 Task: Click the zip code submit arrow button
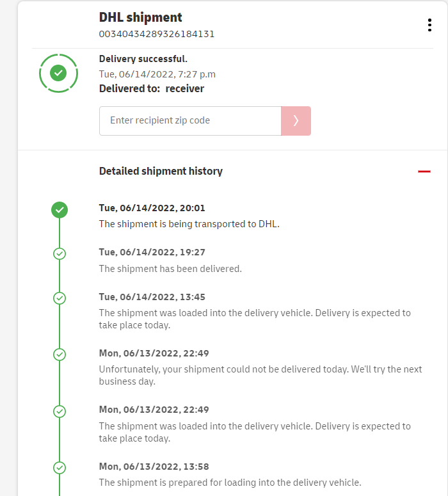pyautogui.click(x=296, y=121)
